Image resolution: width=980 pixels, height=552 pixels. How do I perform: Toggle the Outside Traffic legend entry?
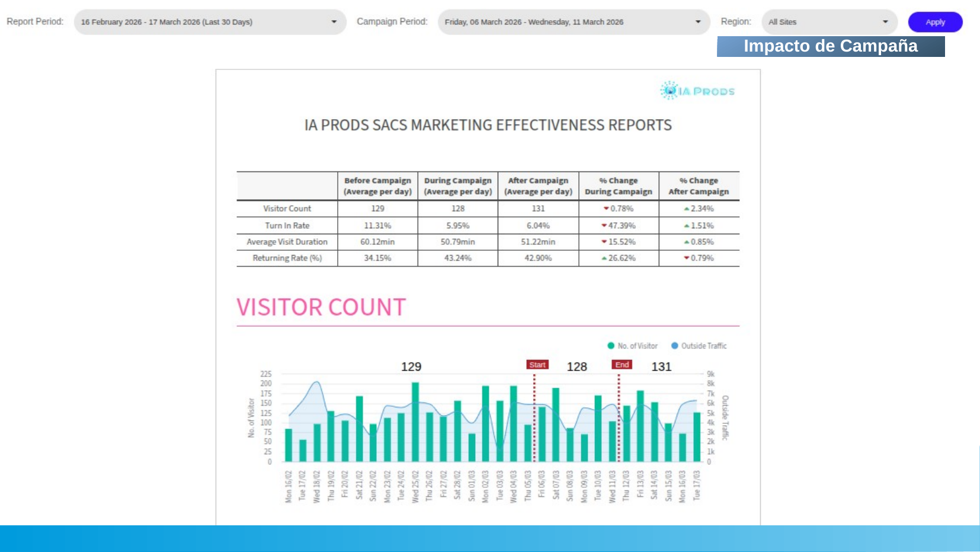[x=699, y=346]
